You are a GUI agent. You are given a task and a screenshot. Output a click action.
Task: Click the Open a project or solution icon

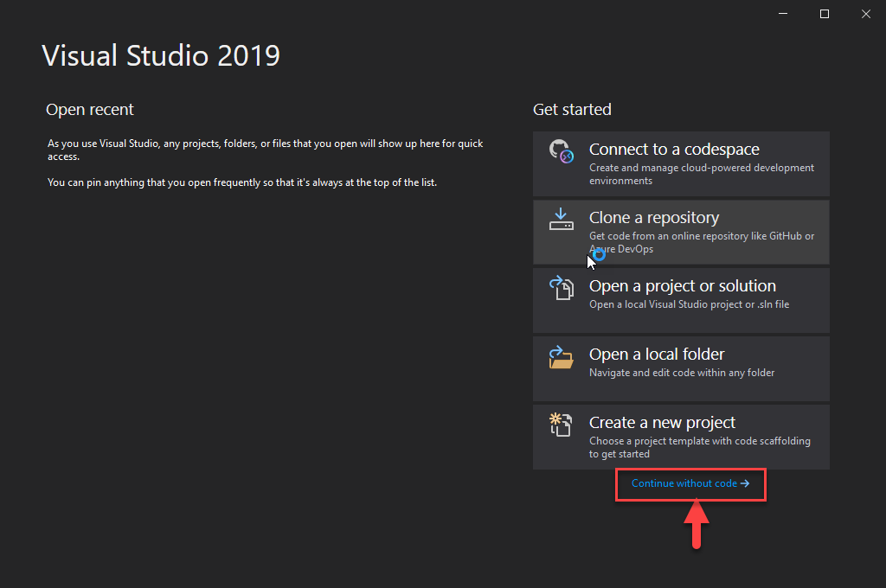tap(562, 288)
